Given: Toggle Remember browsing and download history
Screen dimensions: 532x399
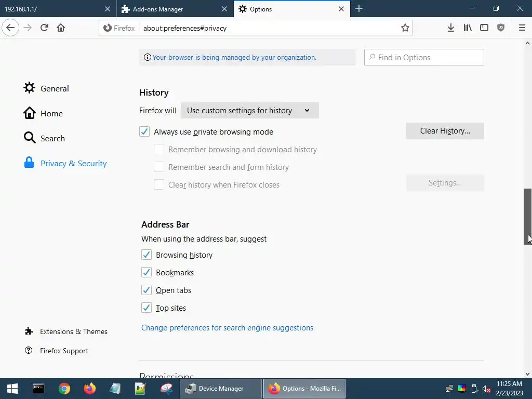Looking at the screenshot, I should tap(159, 149).
